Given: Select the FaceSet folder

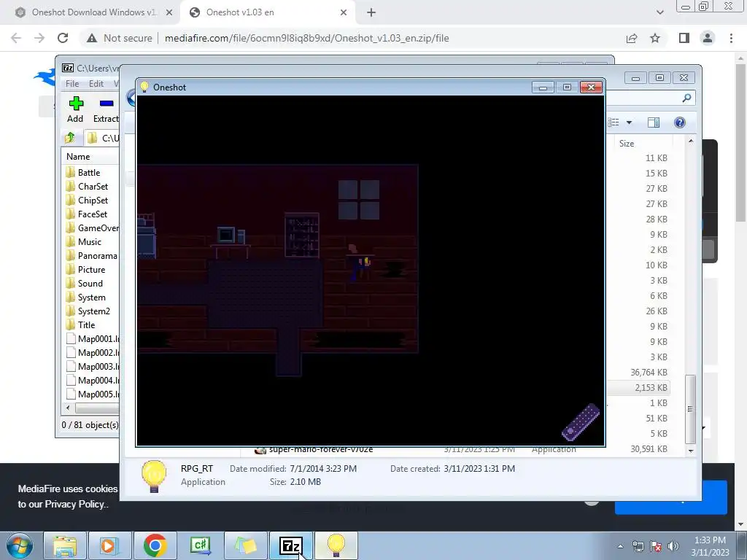Looking at the screenshot, I should coord(92,214).
